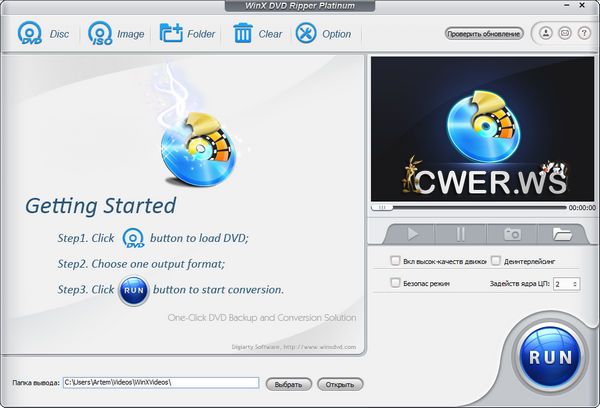The image size is (600, 408).
Task: Open the DVD Folder loader
Action: [x=187, y=34]
